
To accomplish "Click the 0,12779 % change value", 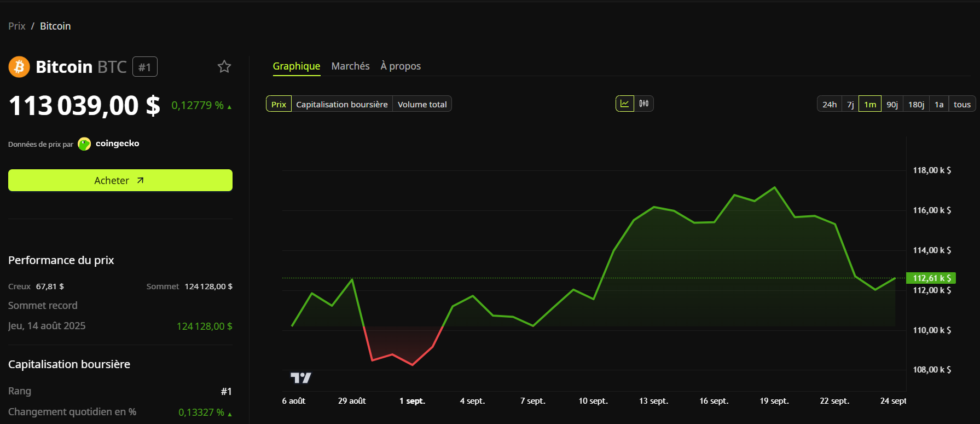I will (198, 105).
